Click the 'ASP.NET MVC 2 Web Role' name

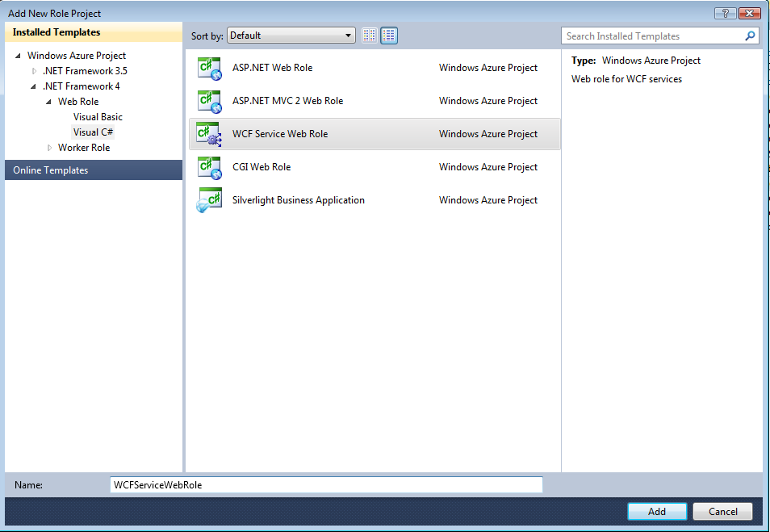[x=288, y=101]
